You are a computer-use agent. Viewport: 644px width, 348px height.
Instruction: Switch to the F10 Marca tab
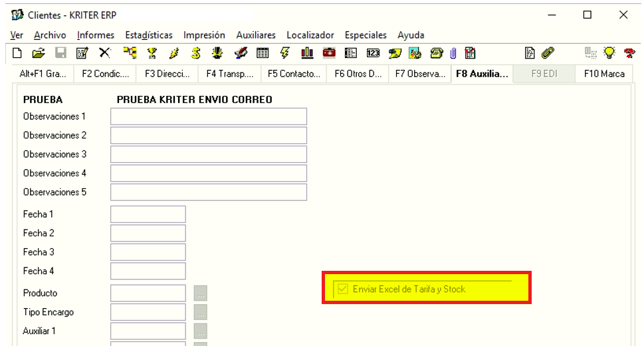603,74
